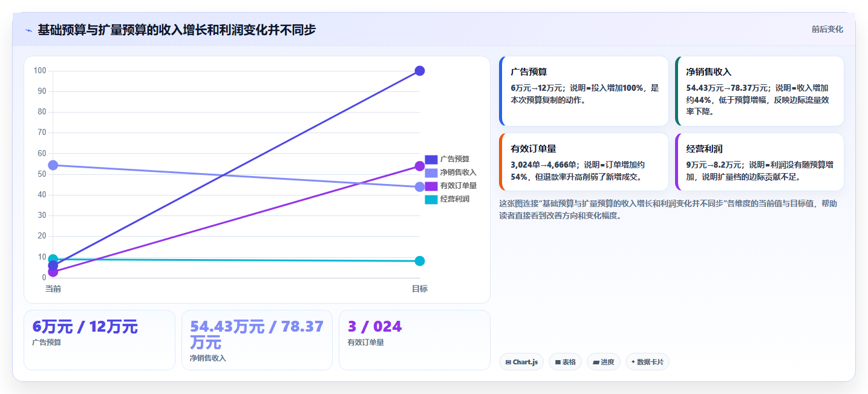This screenshot has height=394, width=868.
Task: Click the 数据卡片 tag
Action: click(x=647, y=362)
